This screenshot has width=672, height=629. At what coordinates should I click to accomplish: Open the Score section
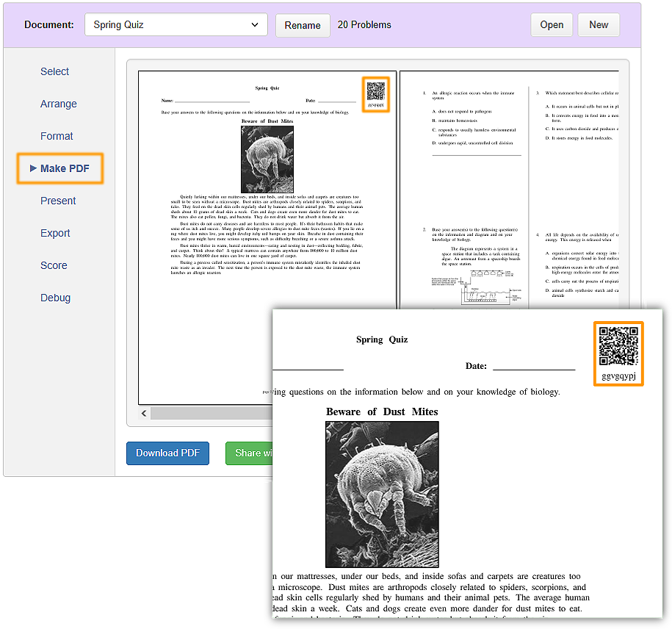coord(54,265)
